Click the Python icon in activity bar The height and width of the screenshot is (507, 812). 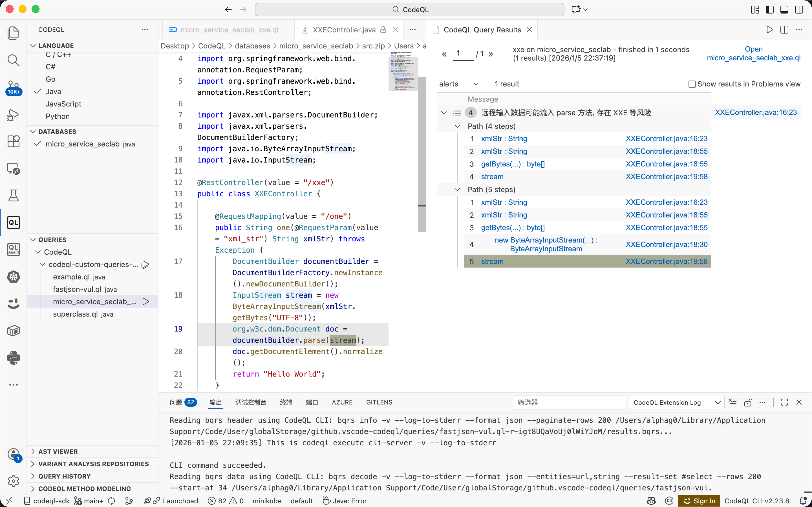coord(14,358)
